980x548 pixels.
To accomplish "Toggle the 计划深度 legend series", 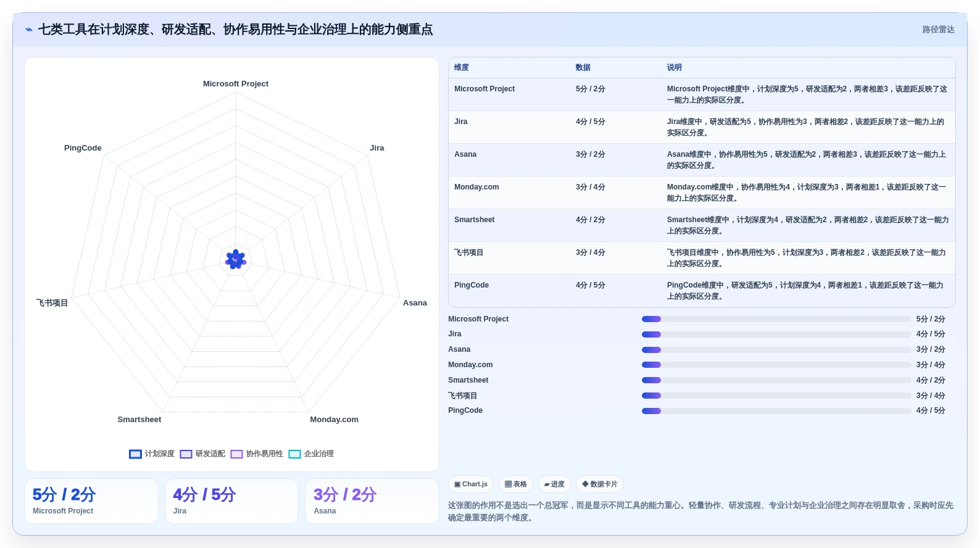I will click(152, 454).
